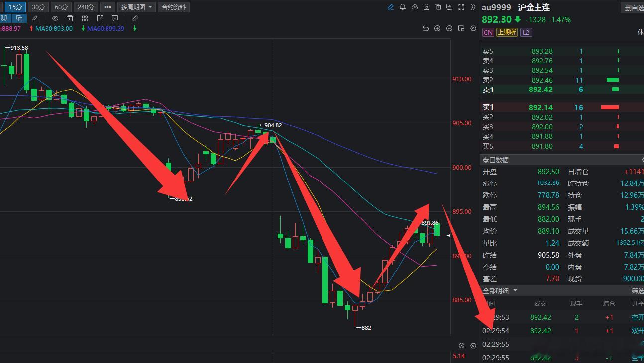Click the 最低 value 882.00
644x363 pixels.
click(548, 219)
